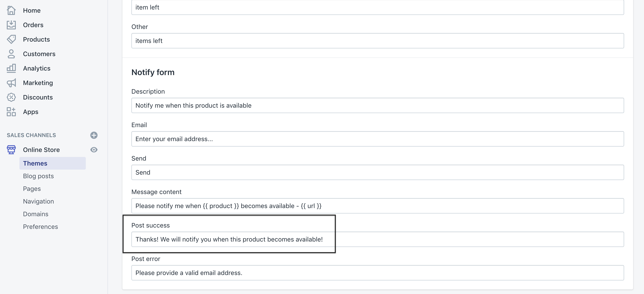Click the Online Store storefront icon
Screen dimensions: 644x294
tap(11, 150)
